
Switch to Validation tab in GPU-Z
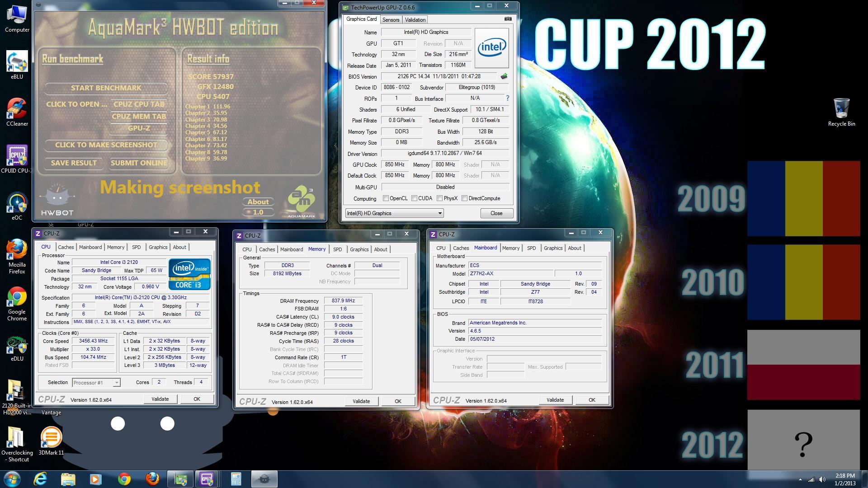tap(415, 20)
